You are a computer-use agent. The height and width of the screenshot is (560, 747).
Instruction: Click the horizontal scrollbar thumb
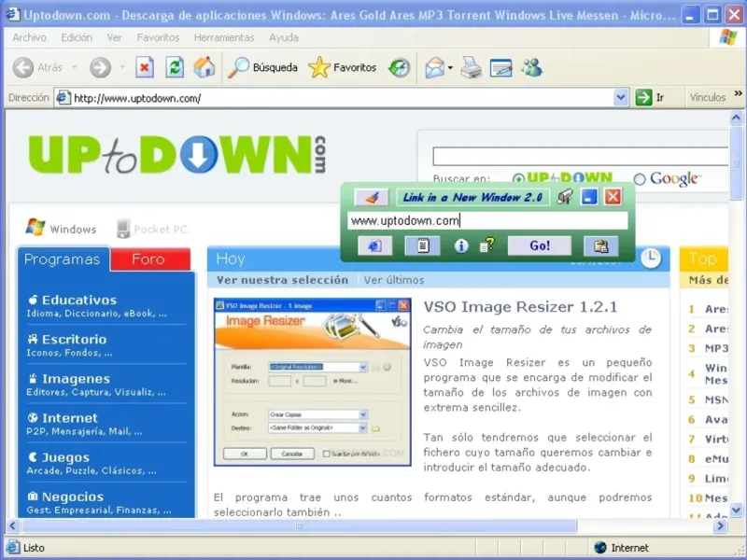click(299, 526)
